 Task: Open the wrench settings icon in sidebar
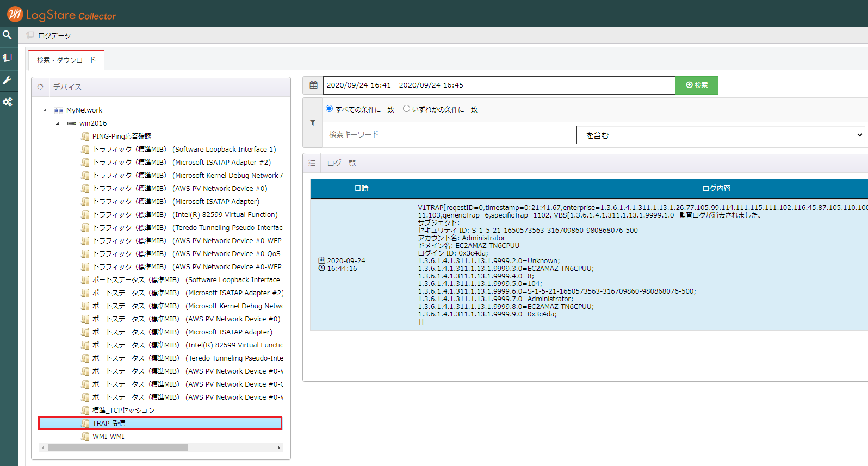pyautogui.click(x=7, y=80)
